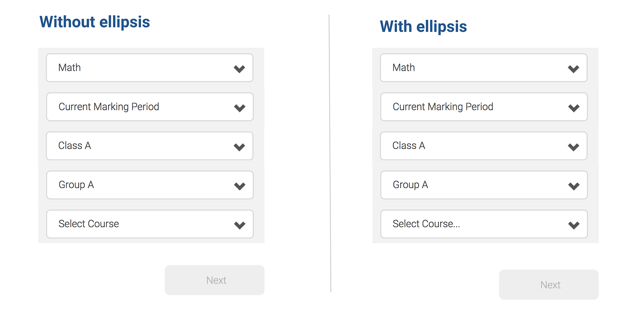Open the Class A dropdown on the left panel
The image size is (644, 315).
pyautogui.click(x=149, y=146)
